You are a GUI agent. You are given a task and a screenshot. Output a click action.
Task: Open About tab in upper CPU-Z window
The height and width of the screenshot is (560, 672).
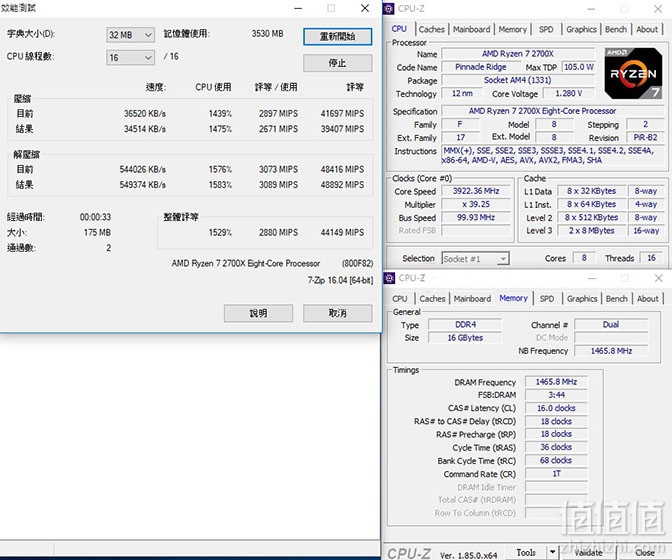click(647, 29)
